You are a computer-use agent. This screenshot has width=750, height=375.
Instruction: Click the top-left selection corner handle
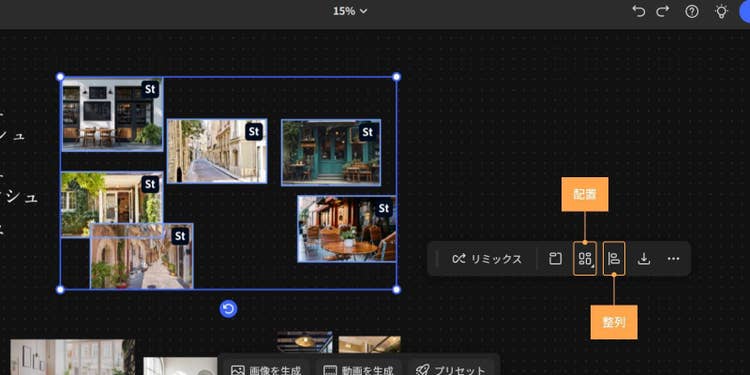(x=60, y=77)
